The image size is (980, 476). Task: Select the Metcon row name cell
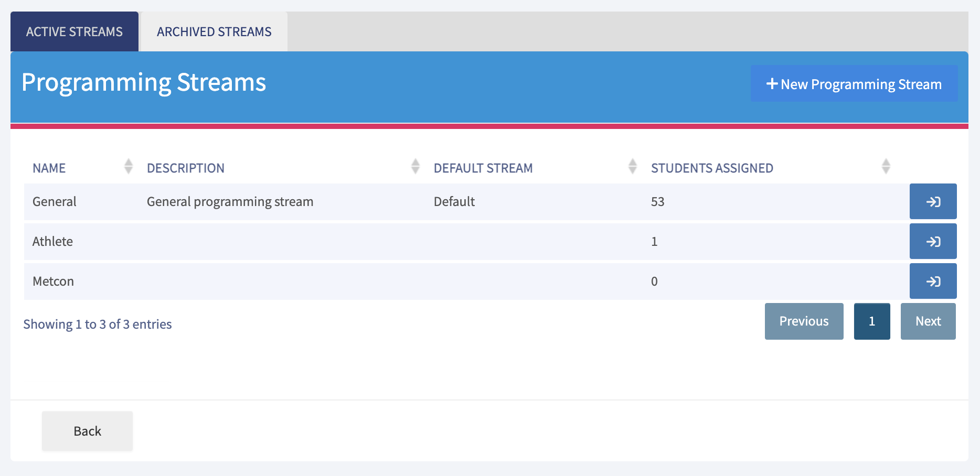(x=54, y=282)
